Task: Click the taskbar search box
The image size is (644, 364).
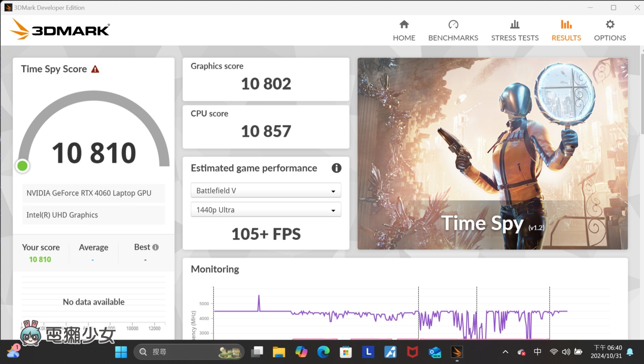Action: (x=189, y=352)
